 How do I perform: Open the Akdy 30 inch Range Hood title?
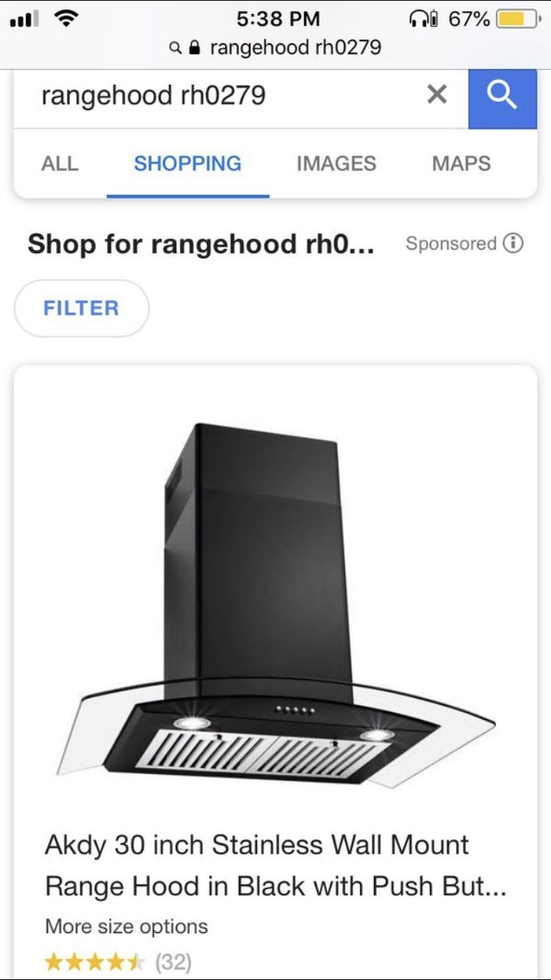point(275,865)
